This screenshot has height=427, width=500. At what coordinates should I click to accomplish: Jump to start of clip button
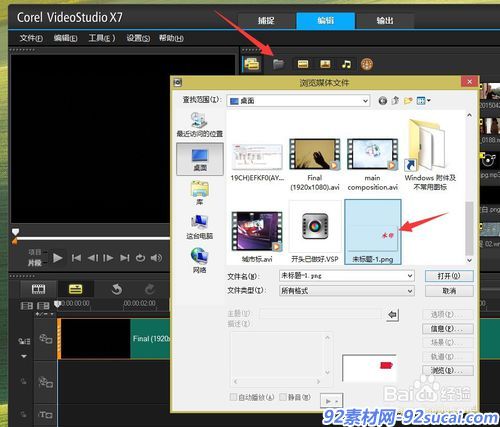(x=76, y=258)
